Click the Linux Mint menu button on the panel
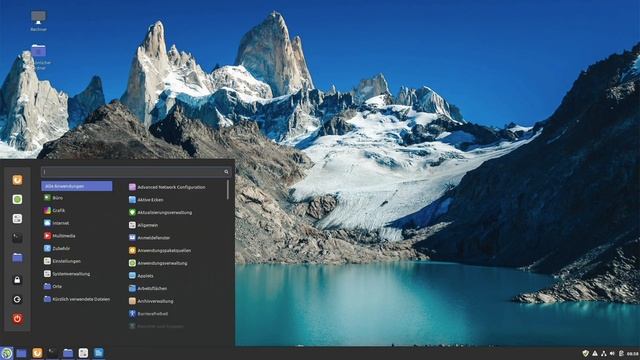This screenshot has height=360, width=640. [x=6, y=353]
